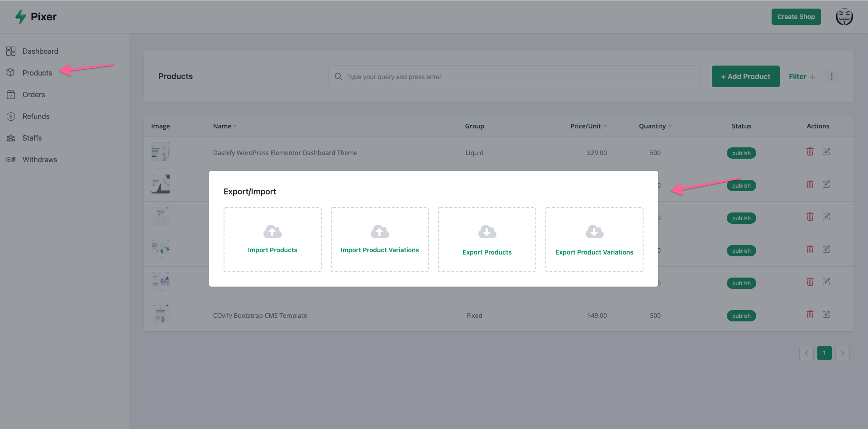The height and width of the screenshot is (429, 868).
Task: Click the Orders sidebar icon
Action: 11,94
